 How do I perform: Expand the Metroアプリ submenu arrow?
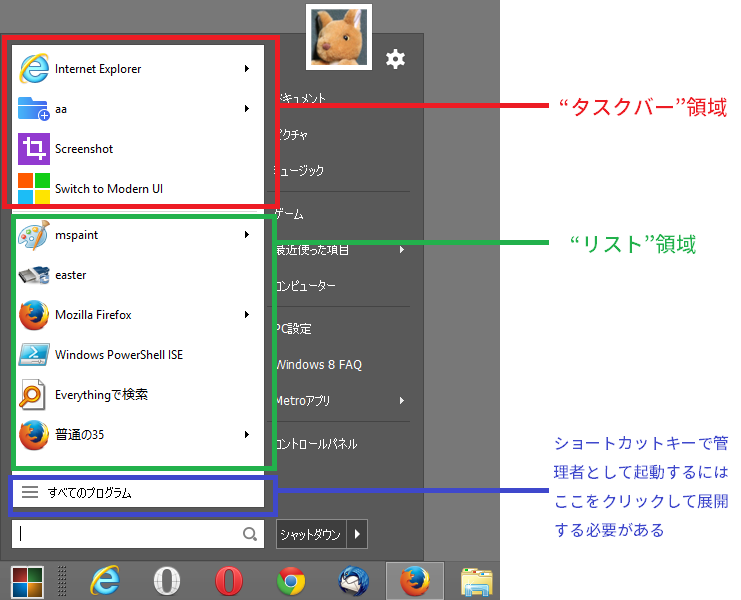tap(402, 401)
